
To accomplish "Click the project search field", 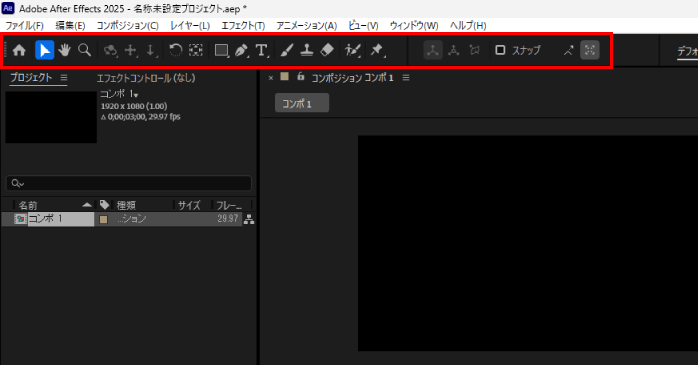I will (x=129, y=183).
